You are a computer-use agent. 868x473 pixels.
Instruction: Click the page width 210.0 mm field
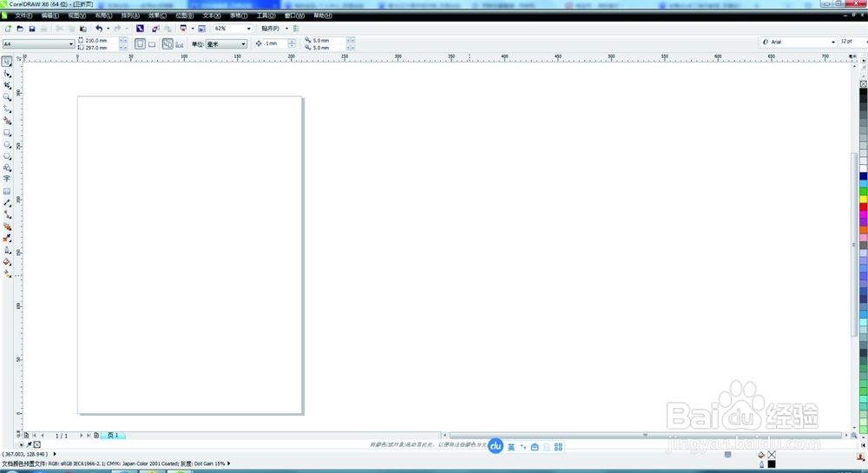pos(101,41)
